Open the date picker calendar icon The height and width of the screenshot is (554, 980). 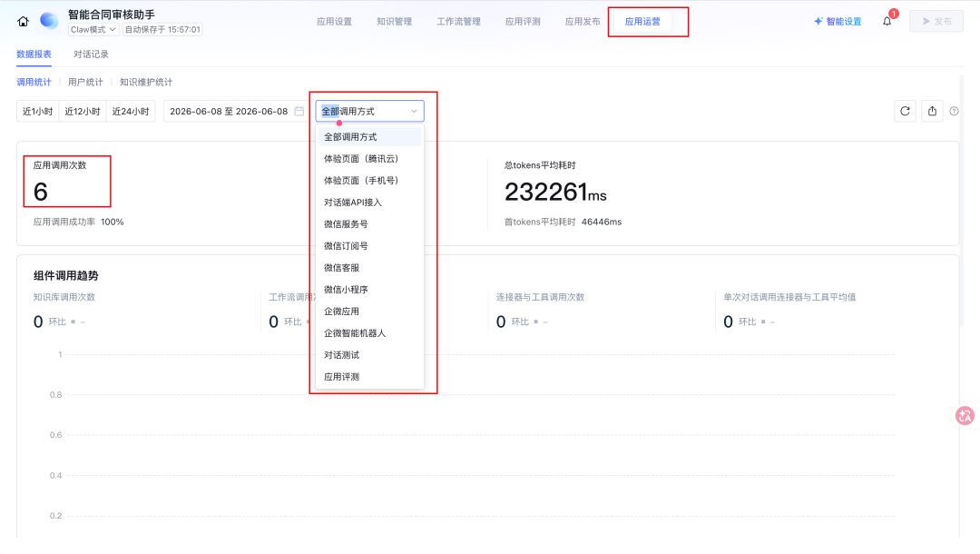click(299, 112)
